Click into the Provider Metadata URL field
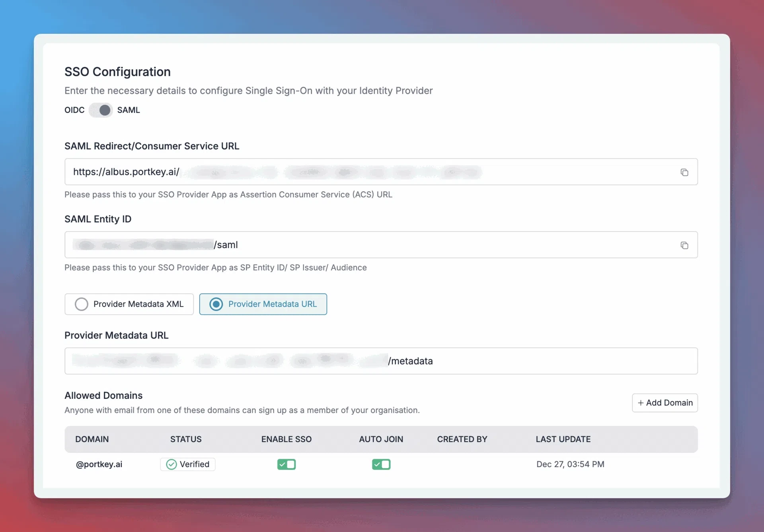The height and width of the screenshot is (532, 764). (x=557, y=361)
